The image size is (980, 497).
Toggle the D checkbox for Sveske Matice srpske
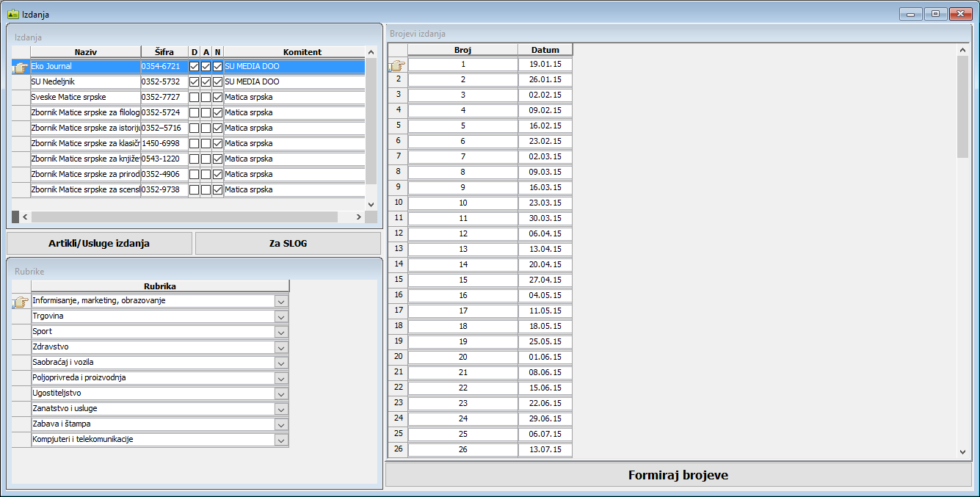coord(195,98)
